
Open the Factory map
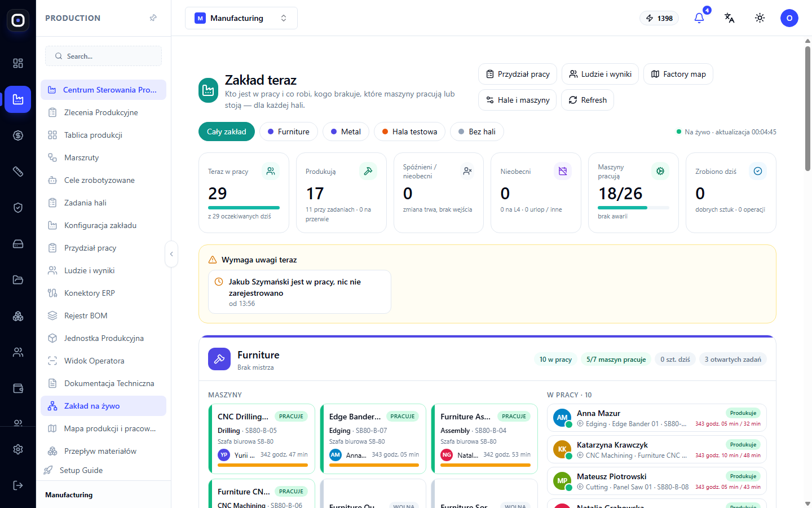[678, 74]
